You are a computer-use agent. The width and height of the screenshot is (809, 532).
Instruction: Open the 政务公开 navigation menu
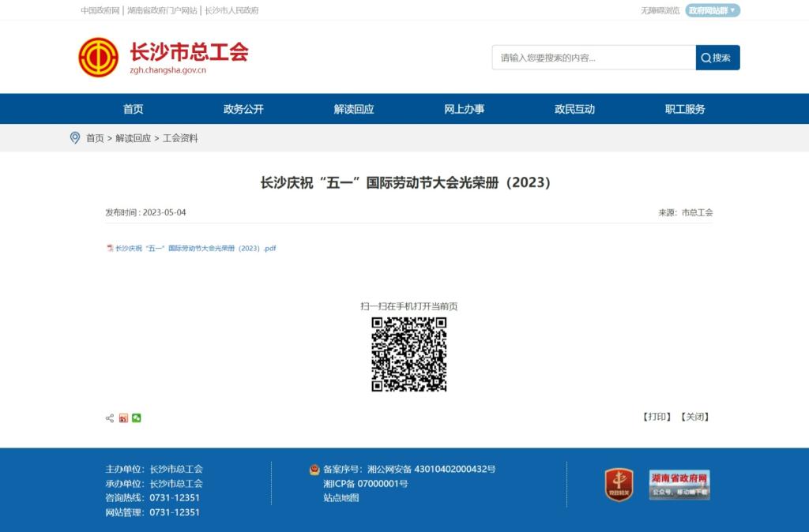[243, 109]
